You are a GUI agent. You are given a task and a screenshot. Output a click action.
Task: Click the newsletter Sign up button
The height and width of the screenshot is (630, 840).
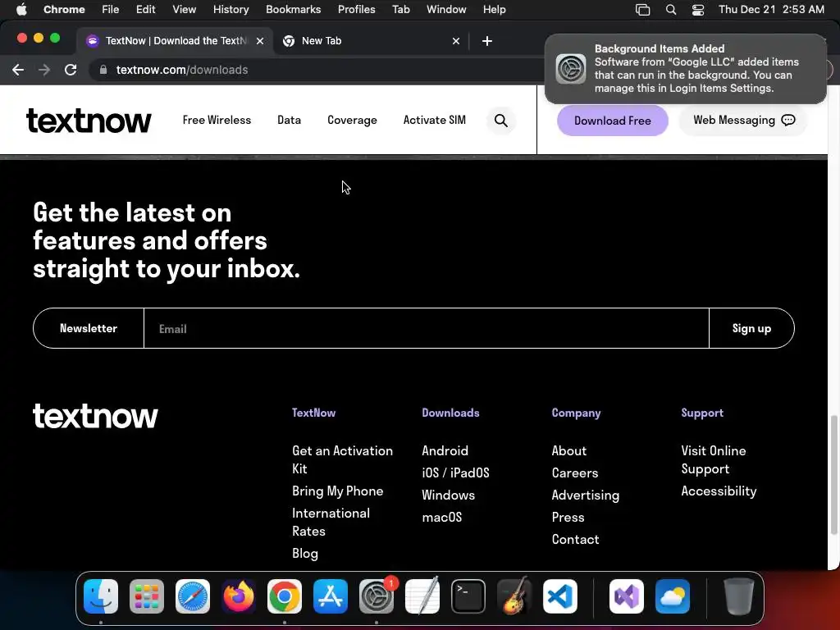click(x=751, y=328)
